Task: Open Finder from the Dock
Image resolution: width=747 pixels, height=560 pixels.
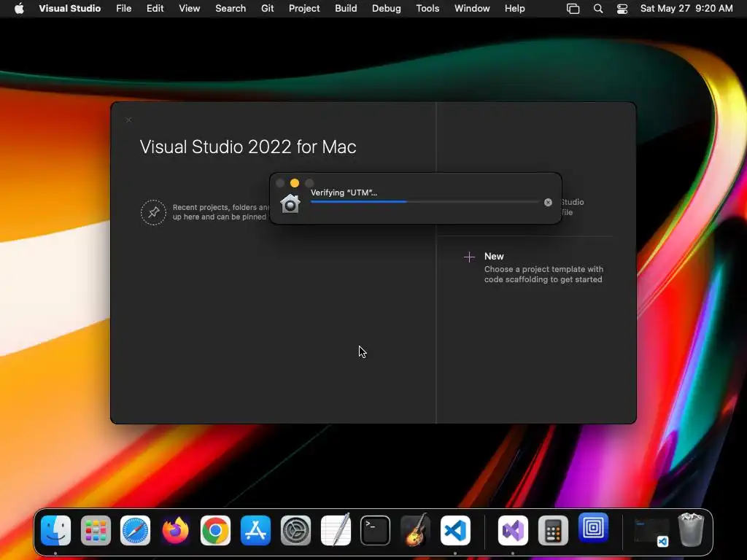Action: click(55, 530)
